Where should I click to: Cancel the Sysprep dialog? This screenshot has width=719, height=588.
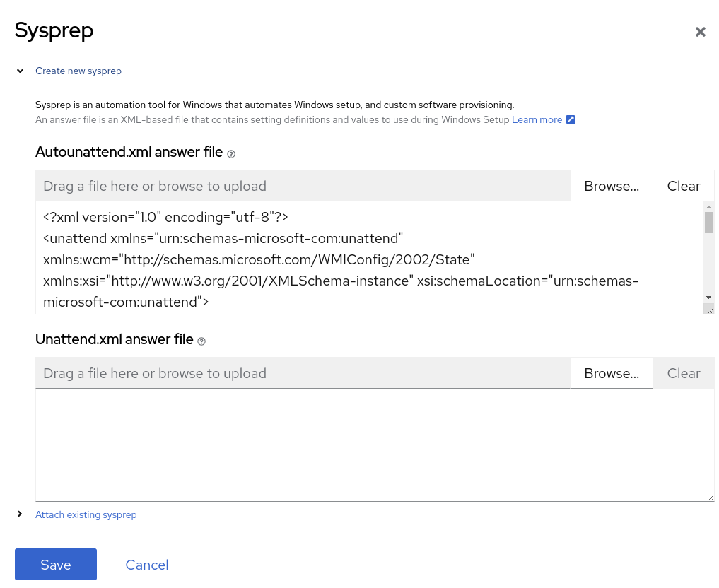tap(146, 564)
